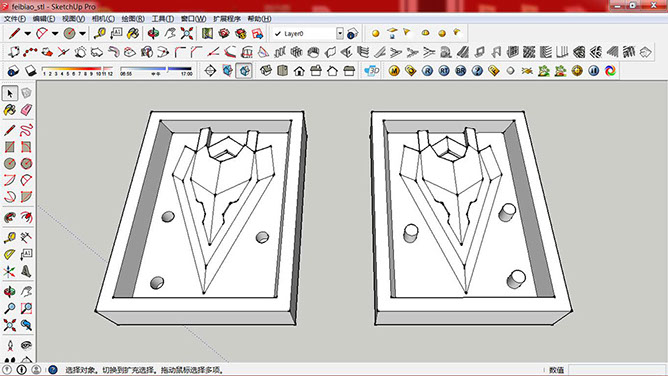
Task: Toggle the Show Shadows button
Action: 13,71
